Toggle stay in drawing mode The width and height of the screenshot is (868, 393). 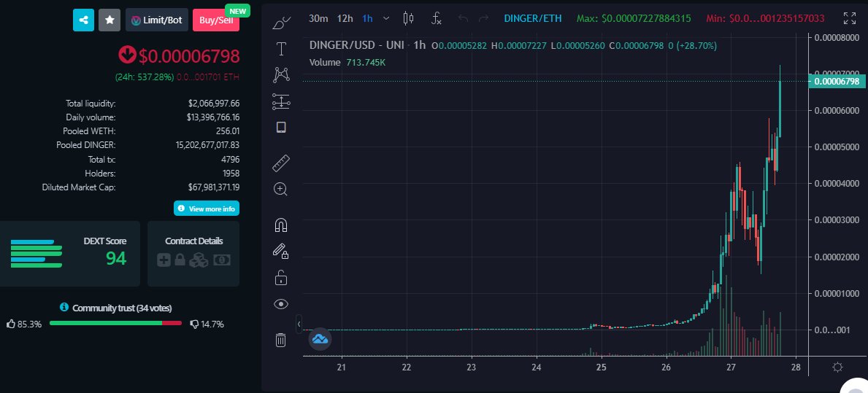coord(281,251)
